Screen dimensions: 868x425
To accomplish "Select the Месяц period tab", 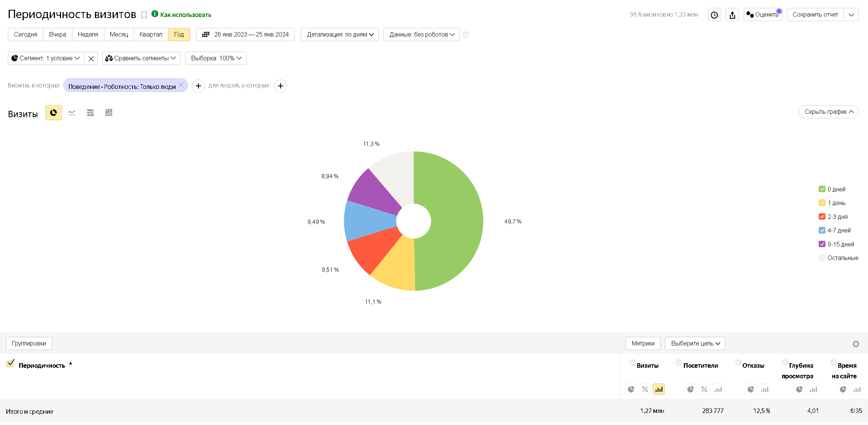I will [119, 35].
